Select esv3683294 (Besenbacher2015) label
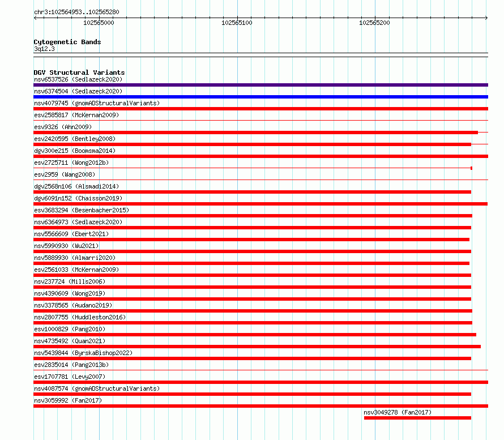This screenshot has height=440, width=504. pyautogui.click(x=82, y=210)
